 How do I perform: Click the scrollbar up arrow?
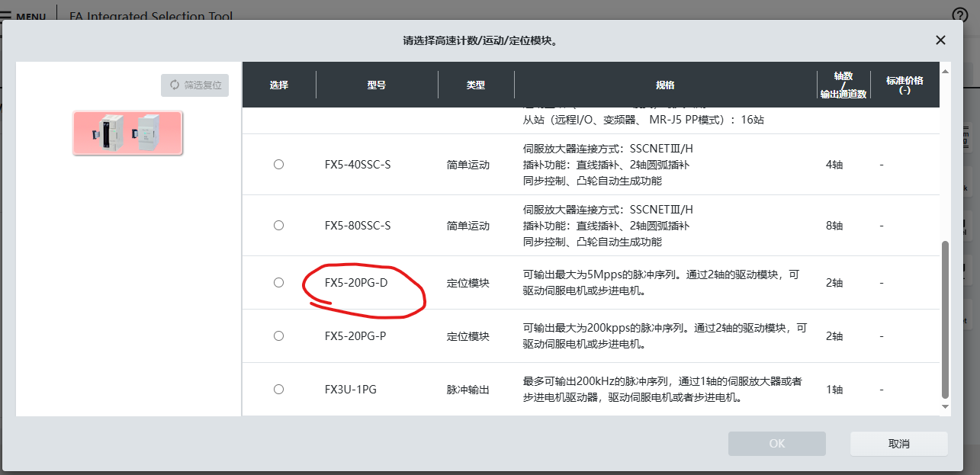click(x=946, y=71)
